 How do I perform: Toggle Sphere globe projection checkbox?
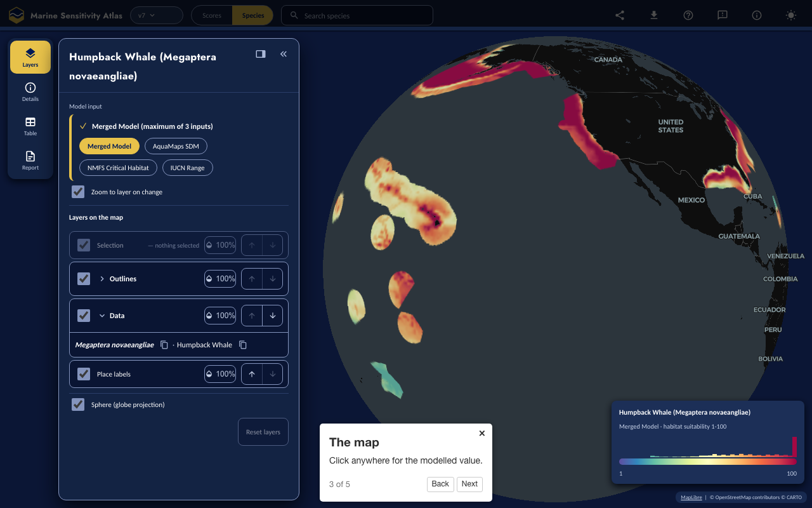(x=78, y=404)
